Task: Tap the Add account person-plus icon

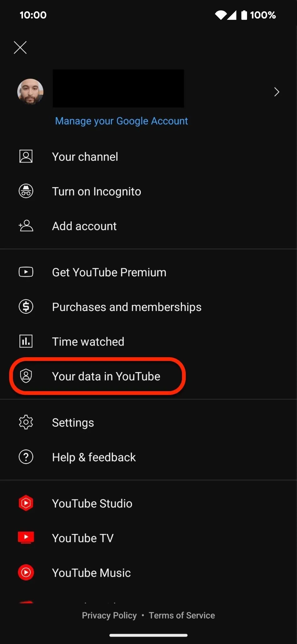Action: [26, 225]
